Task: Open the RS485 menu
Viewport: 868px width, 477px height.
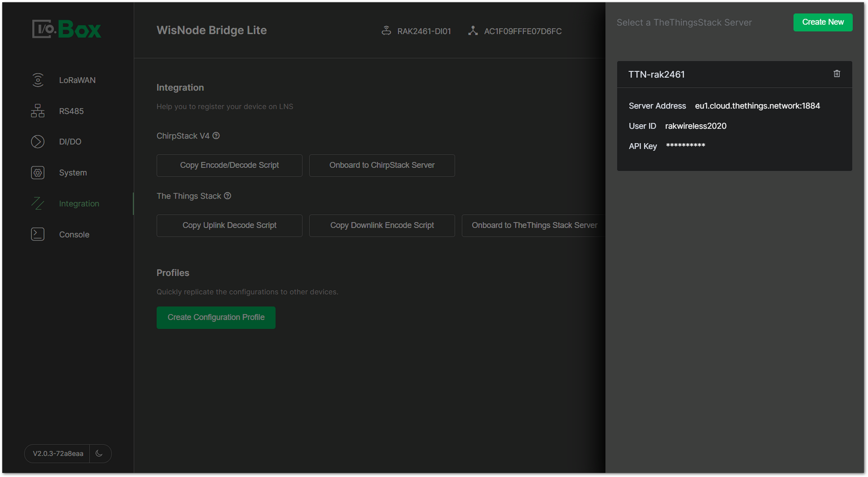Action: coord(71,111)
